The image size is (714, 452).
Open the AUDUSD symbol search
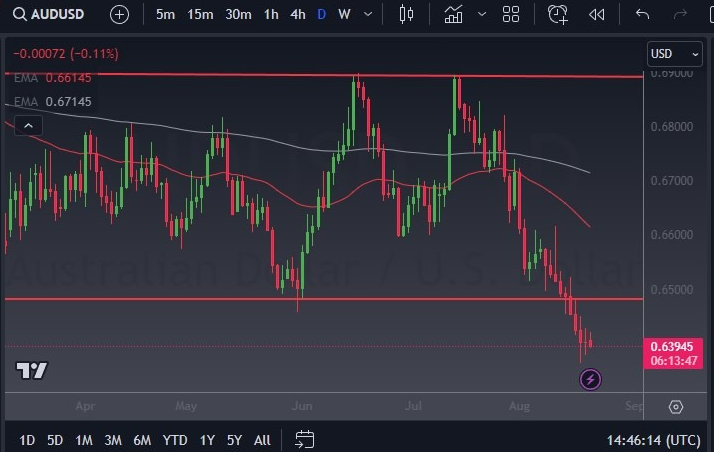[x=52, y=15]
